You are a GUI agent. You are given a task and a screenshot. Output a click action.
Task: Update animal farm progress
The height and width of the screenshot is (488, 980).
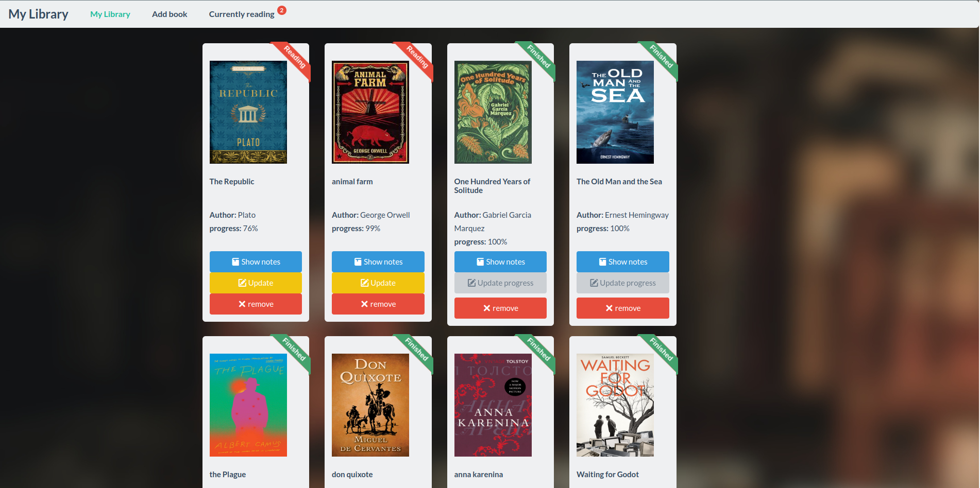pos(378,283)
